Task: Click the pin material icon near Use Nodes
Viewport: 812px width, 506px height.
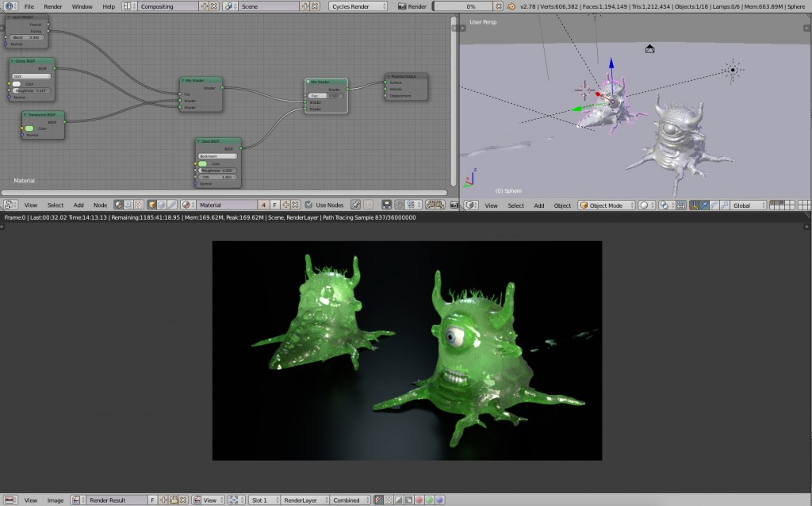Action: 354,205
